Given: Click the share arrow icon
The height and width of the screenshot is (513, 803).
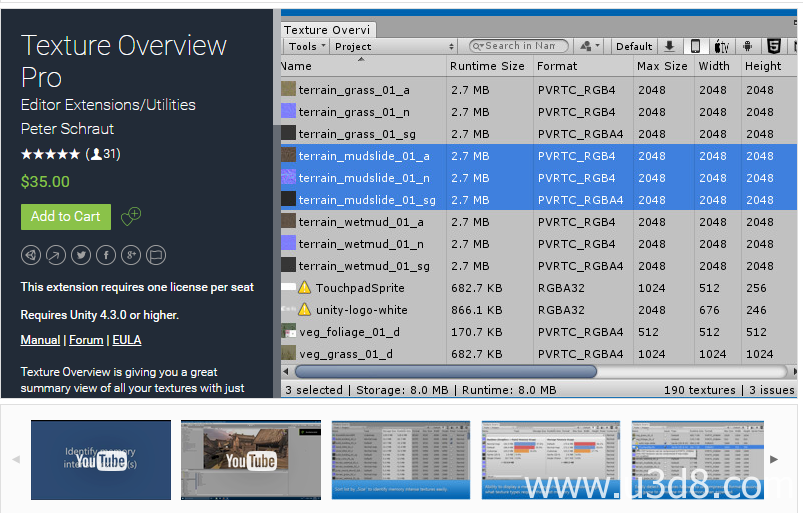Looking at the screenshot, I should (x=56, y=255).
